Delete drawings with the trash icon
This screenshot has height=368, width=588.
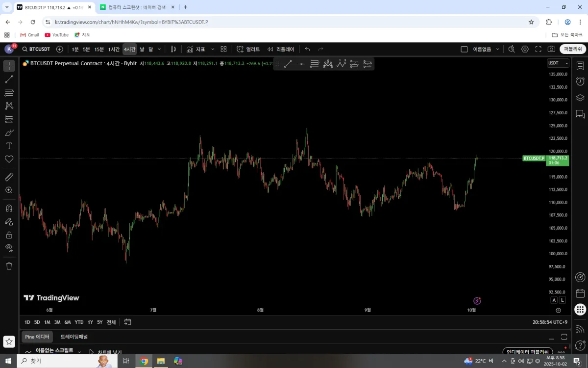[x=9, y=266]
